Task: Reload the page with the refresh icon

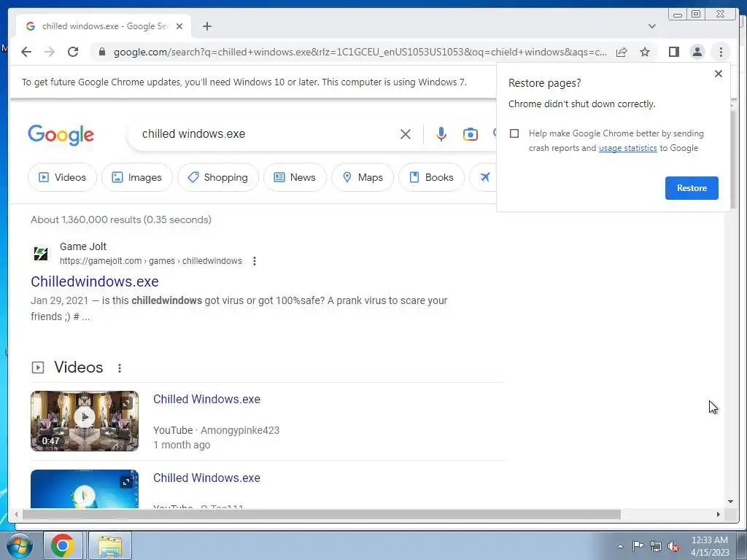Action: pyautogui.click(x=73, y=52)
